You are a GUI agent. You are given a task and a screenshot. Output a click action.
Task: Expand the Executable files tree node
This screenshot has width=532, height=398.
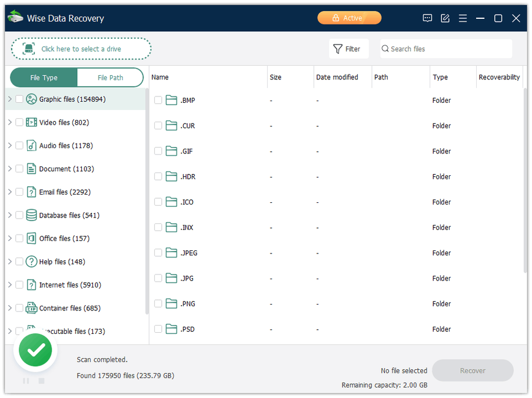[x=10, y=331]
